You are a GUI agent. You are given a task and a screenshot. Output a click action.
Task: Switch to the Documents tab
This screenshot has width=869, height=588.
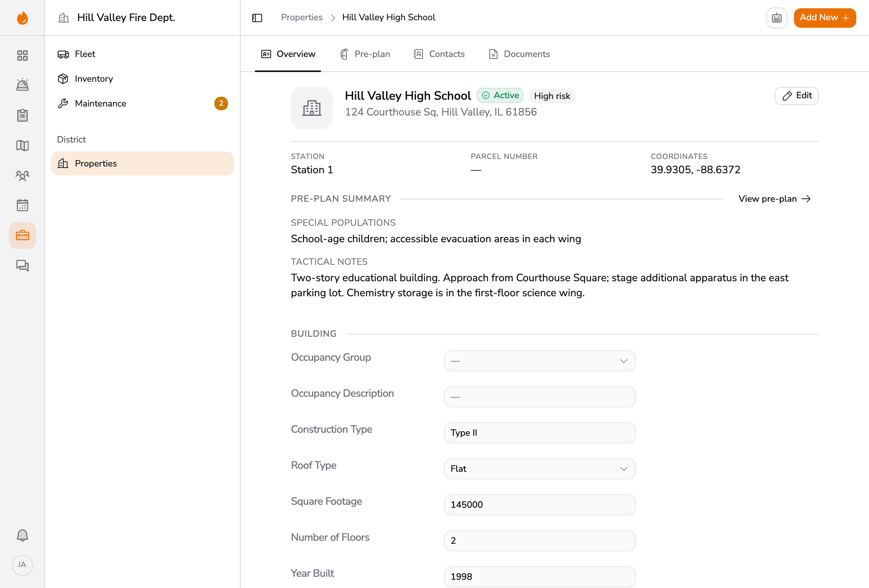coord(520,54)
